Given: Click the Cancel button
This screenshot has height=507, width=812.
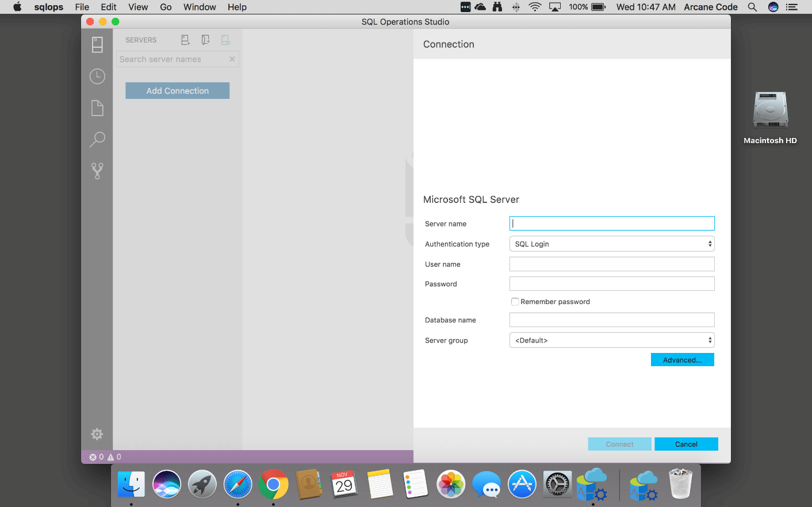Looking at the screenshot, I should (686, 444).
